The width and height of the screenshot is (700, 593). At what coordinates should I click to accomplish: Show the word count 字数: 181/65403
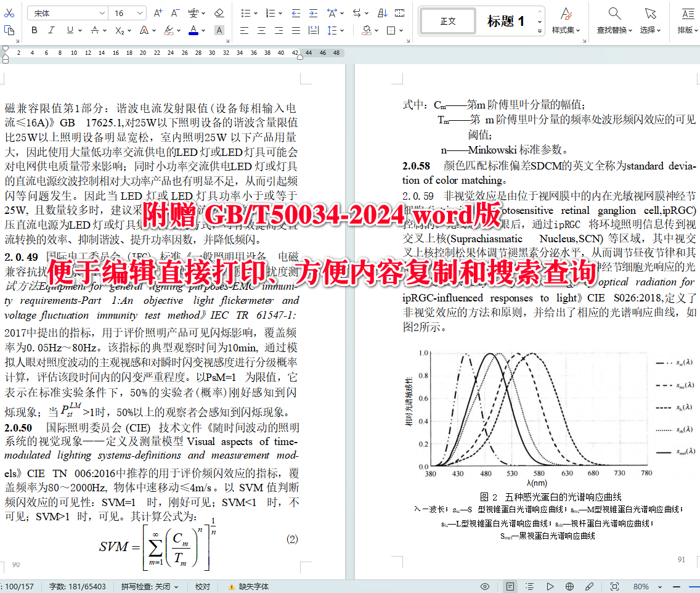click(x=77, y=586)
